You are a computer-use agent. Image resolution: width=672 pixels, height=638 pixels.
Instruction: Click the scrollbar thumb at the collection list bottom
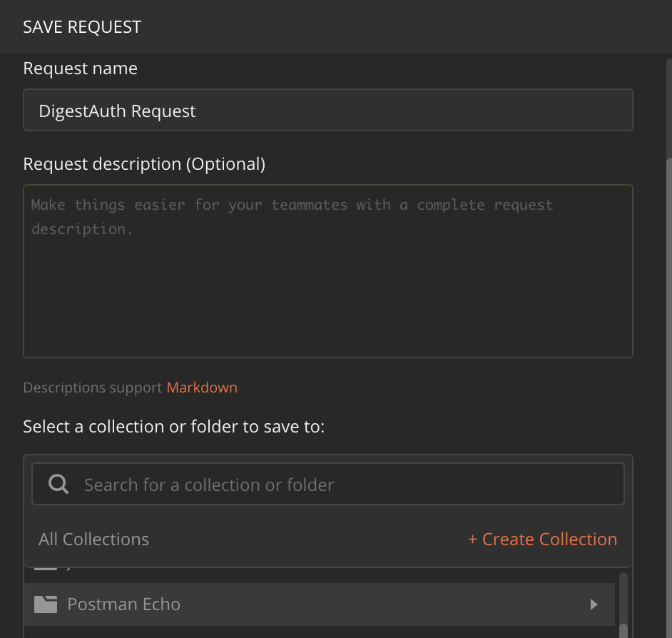coord(623,631)
